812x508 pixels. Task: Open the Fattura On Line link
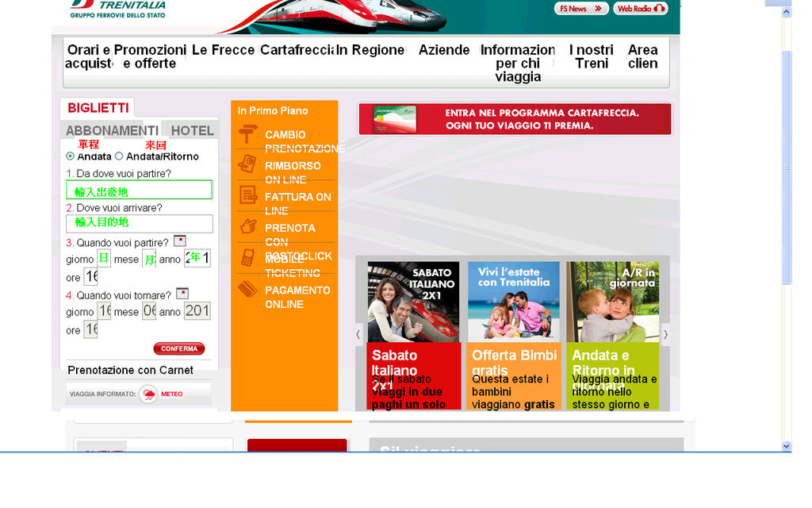298,204
